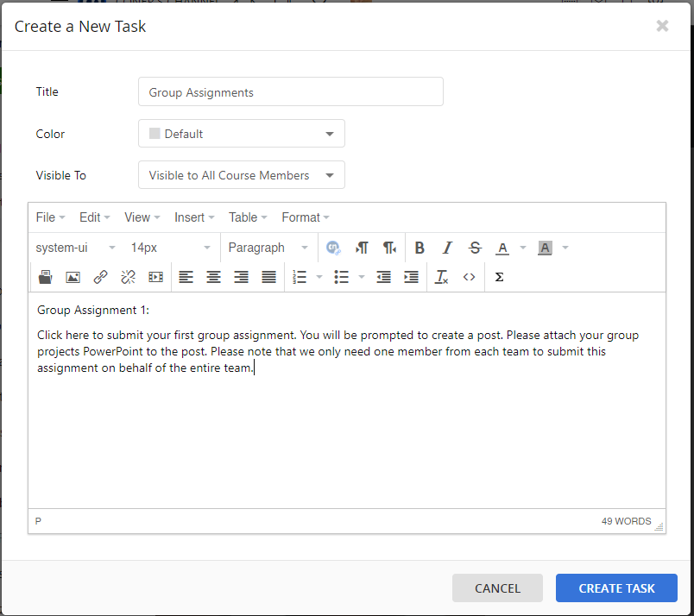The image size is (694, 616).
Task: Open the Edit menu
Action: 95,217
